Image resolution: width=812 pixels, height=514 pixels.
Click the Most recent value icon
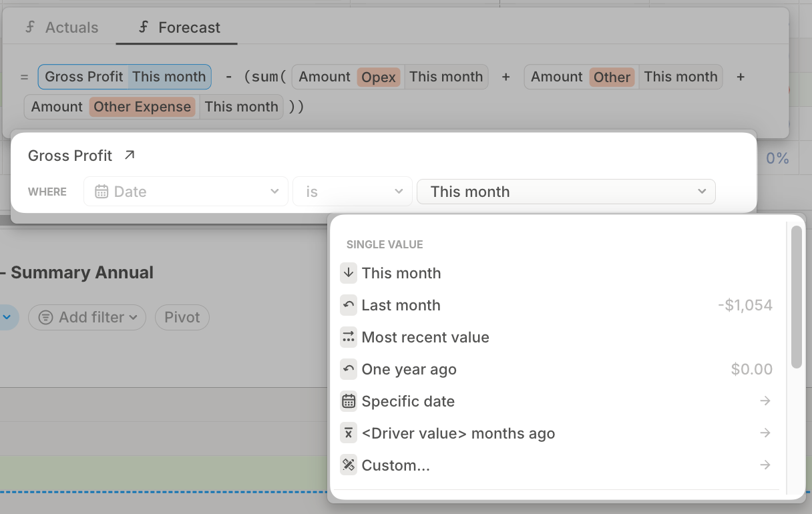click(349, 337)
